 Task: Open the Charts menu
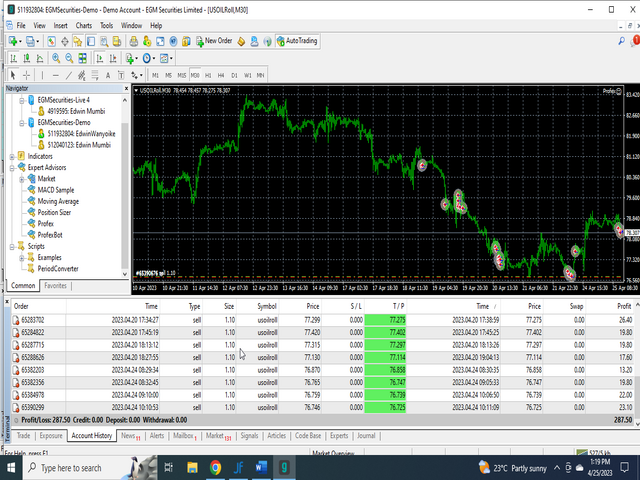(84, 26)
